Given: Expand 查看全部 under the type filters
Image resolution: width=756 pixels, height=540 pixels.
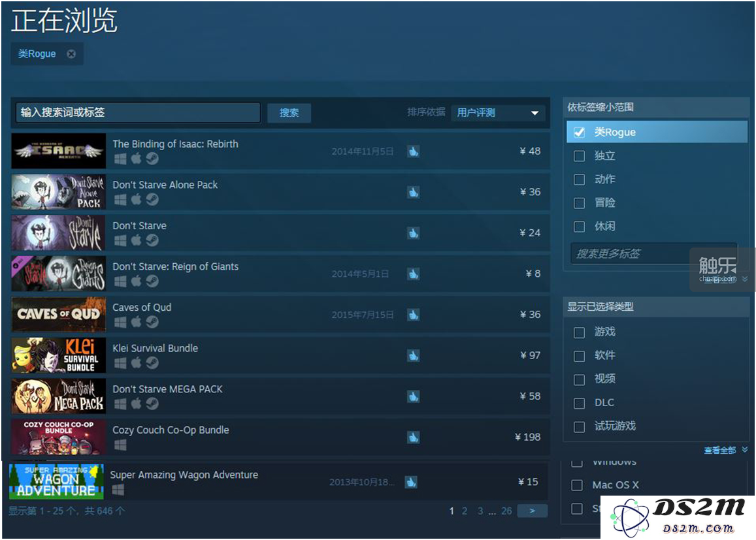Looking at the screenshot, I should coord(725,450).
